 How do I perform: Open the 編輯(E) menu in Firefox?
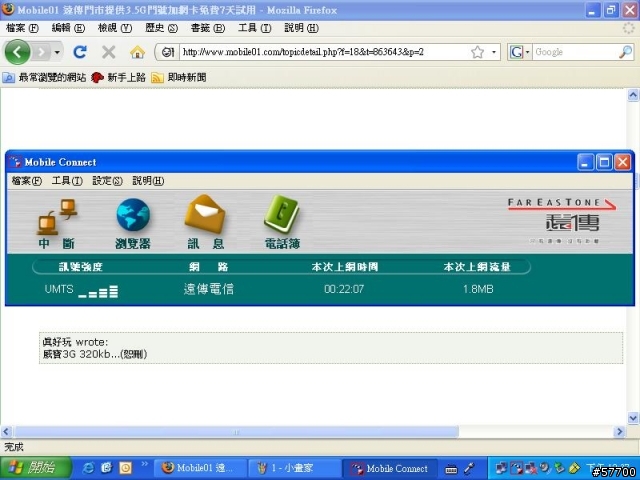(x=68, y=28)
